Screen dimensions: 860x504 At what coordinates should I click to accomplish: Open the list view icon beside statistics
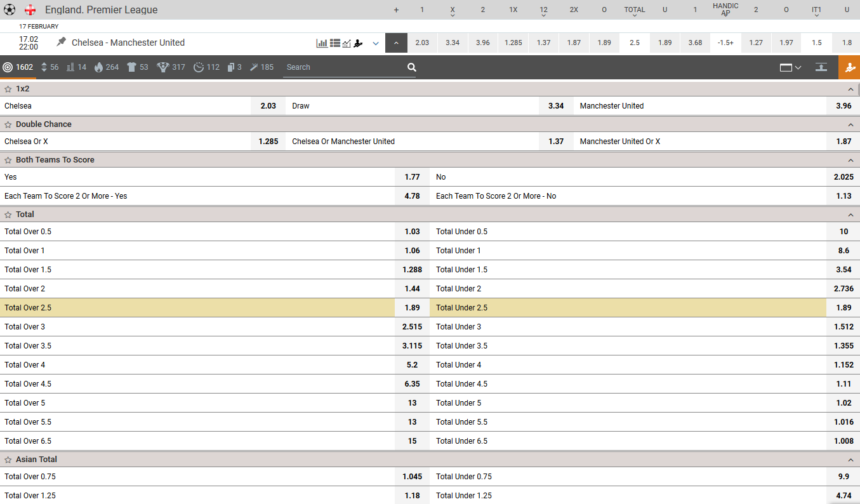click(x=335, y=43)
